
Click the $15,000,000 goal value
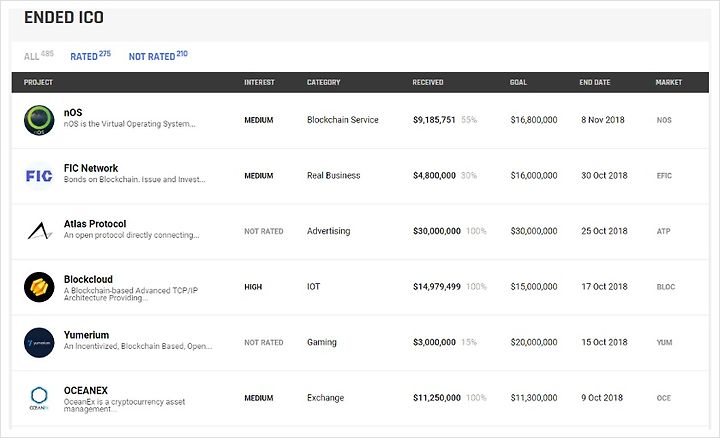click(534, 286)
